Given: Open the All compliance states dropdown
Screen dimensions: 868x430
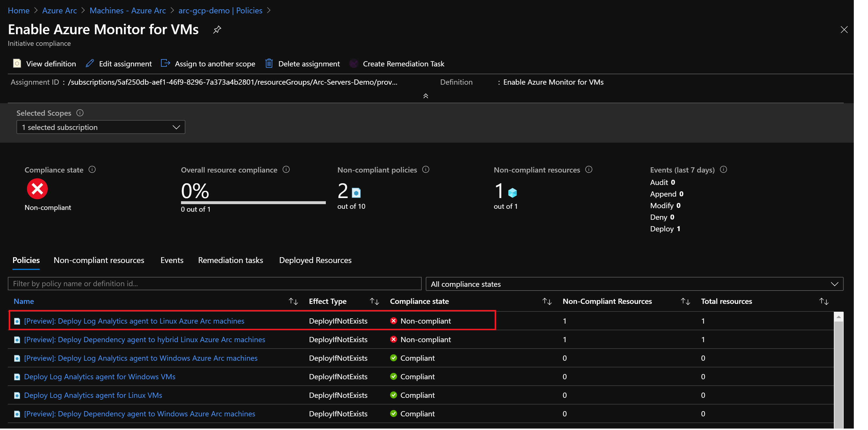Looking at the screenshot, I should (x=634, y=284).
